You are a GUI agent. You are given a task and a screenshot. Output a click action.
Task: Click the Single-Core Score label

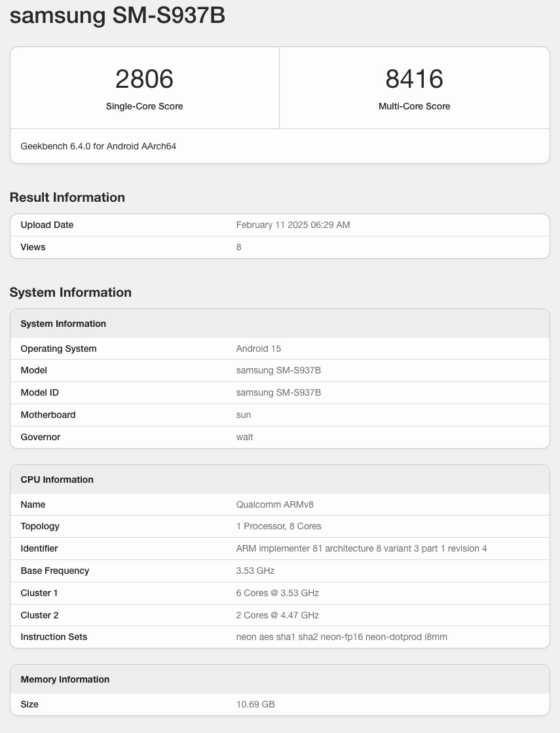(144, 106)
